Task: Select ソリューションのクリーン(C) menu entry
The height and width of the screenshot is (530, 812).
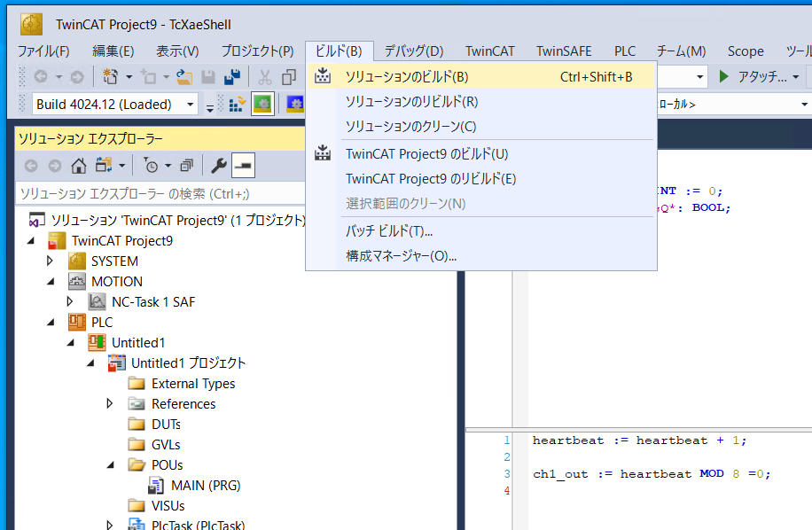Action: (481, 126)
